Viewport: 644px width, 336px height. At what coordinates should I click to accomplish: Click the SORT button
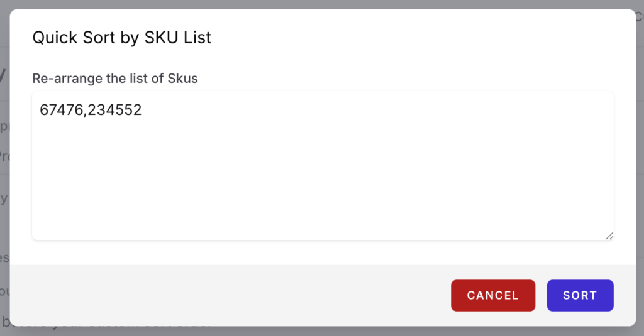click(580, 295)
